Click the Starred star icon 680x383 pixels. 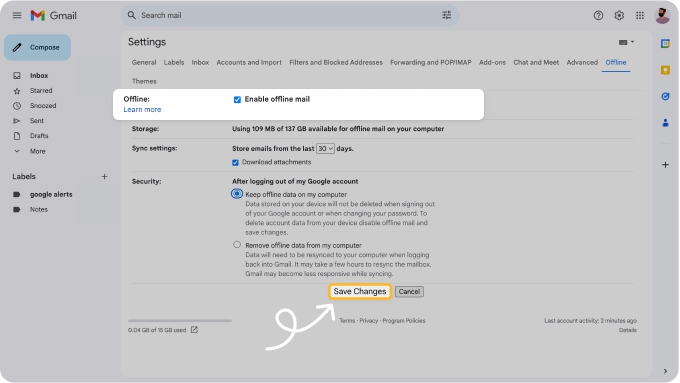pos(17,91)
